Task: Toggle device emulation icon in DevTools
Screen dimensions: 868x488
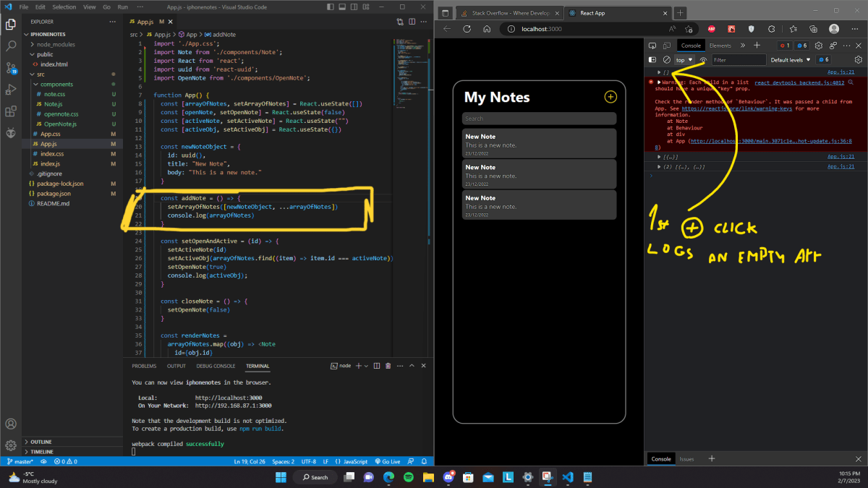Action: (x=665, y=45)
